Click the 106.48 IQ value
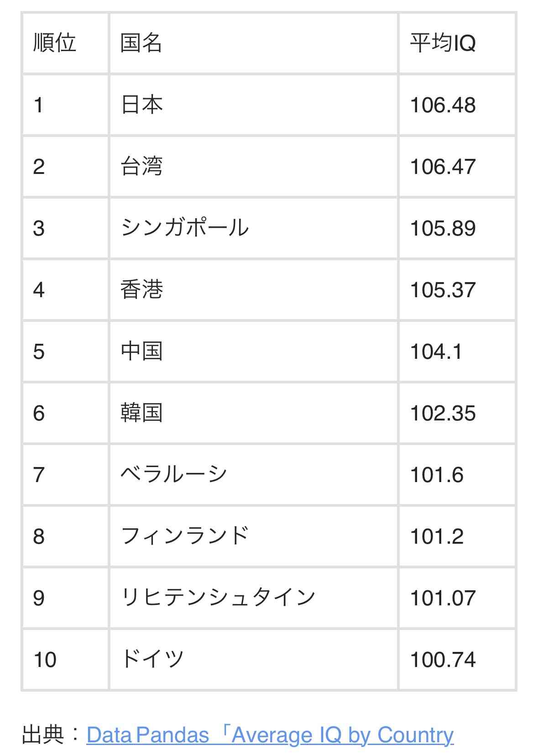This screenshot has width=538, height=756. pyautogui.click(x=443, y=105)
